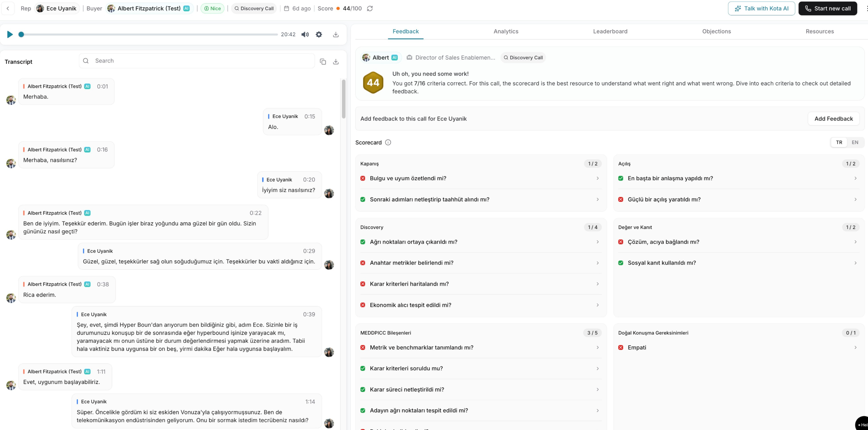
Task: Seek the audio progress slider
Action: [148, 34]
